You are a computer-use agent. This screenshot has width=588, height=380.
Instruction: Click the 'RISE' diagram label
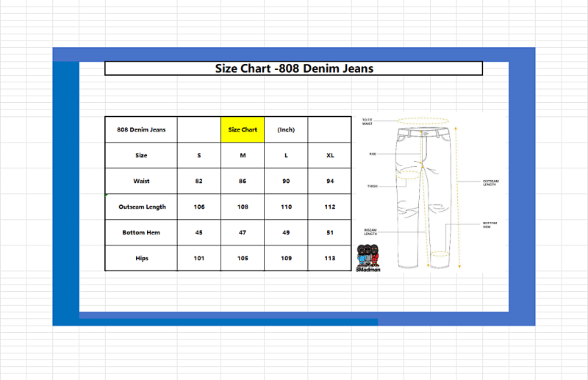click(373, 154)
